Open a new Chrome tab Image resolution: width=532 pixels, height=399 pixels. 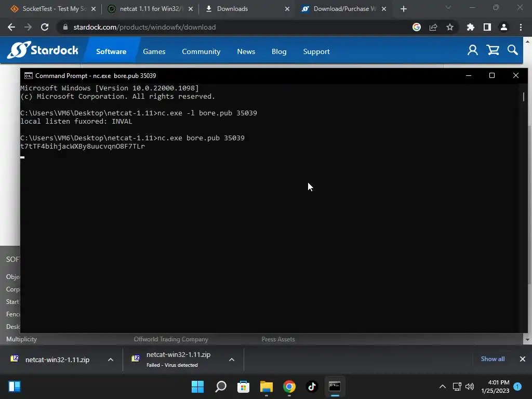(403, 9)
